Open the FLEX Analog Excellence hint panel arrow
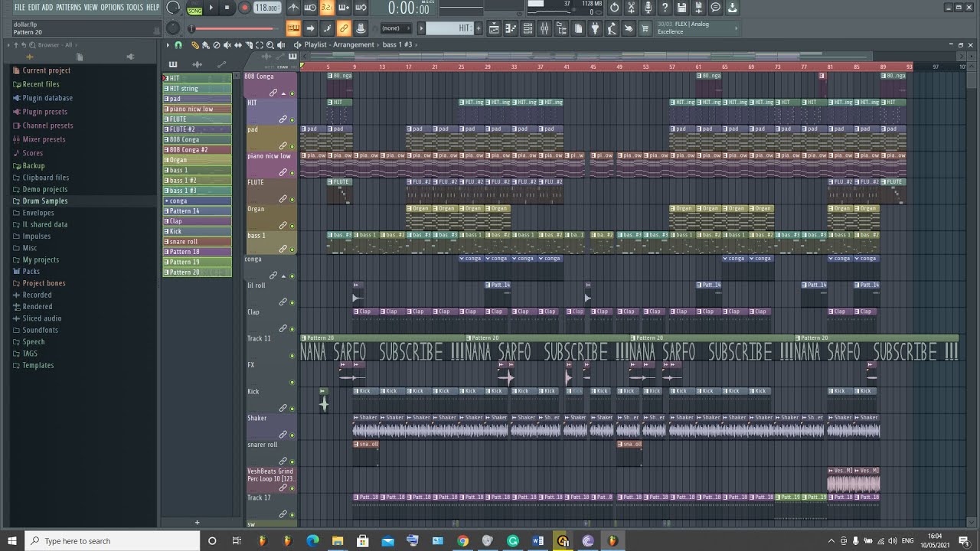 pyautogui.click(x=737, y=28)
